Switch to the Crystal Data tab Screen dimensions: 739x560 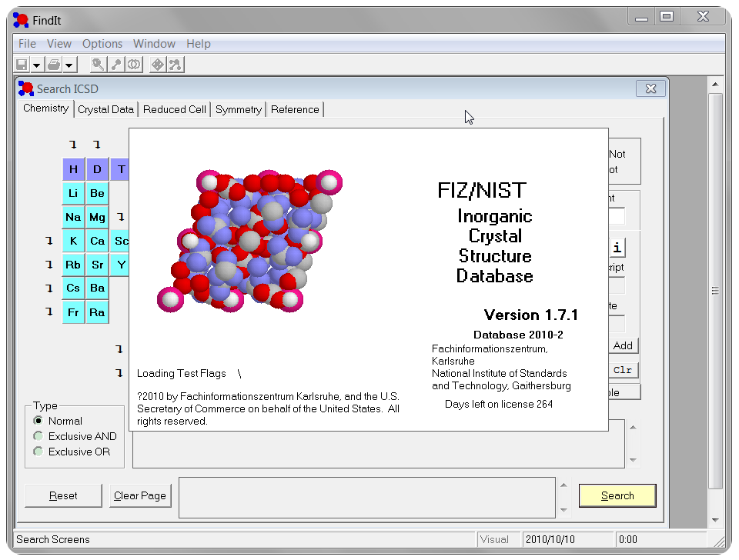105,109
